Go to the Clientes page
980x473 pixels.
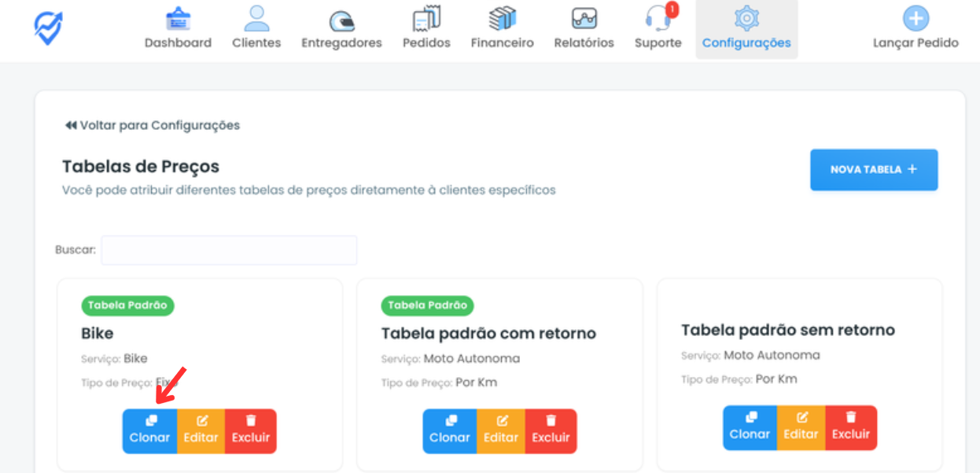coord(256,29)
